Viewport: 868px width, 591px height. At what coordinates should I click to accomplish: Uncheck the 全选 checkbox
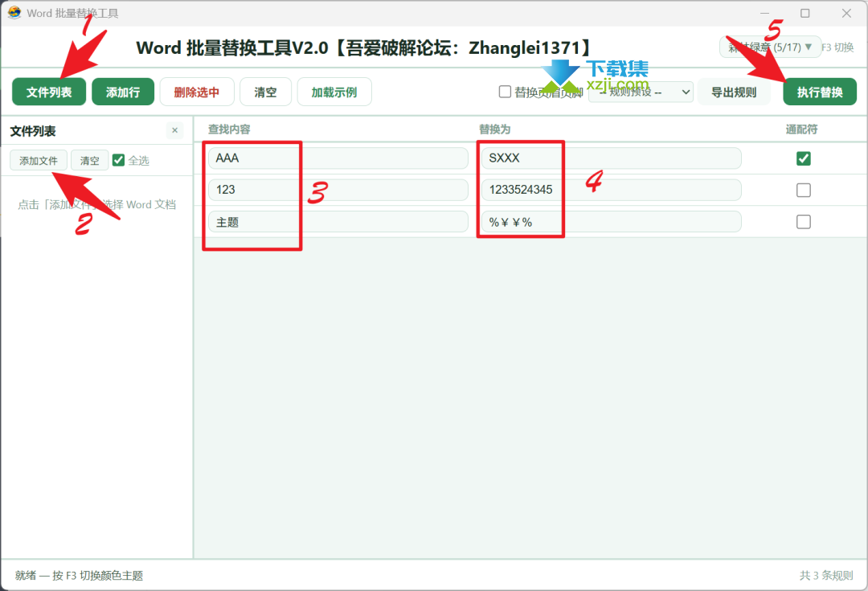[x=118, y=160]
